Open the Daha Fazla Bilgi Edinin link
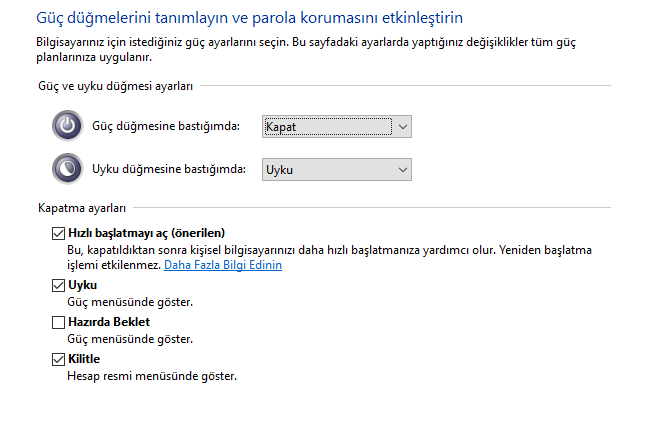Viewport: 653px width, 432px height. [x=223, y=265]
